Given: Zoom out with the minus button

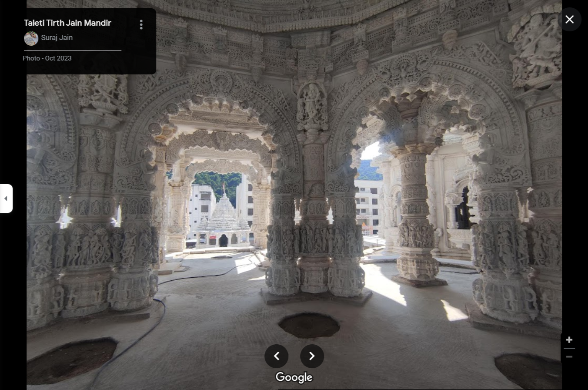Looking at the screenshot, I should (x=569, y=357).
